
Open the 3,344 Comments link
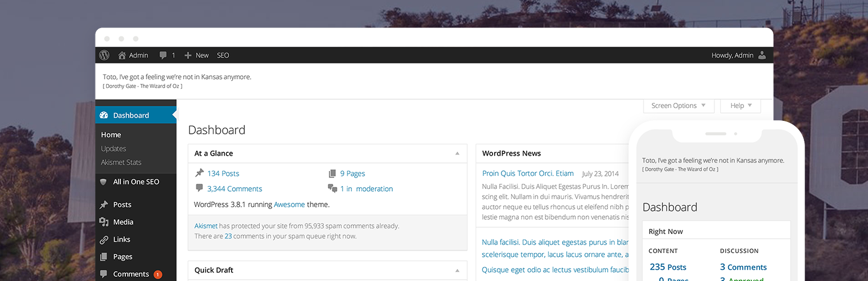[234, 189]
